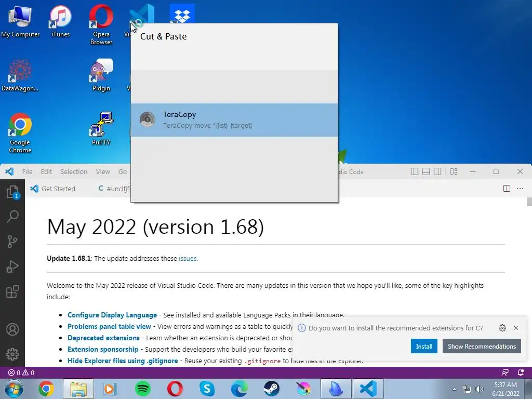The width and height of the screenshot is (532, 399).
Task: Select the DataWagon desktop shortcut
Action: (x=20, y=75)
